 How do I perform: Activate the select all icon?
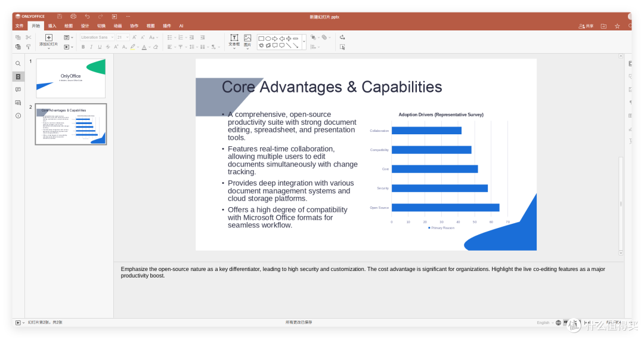[342, 47]
